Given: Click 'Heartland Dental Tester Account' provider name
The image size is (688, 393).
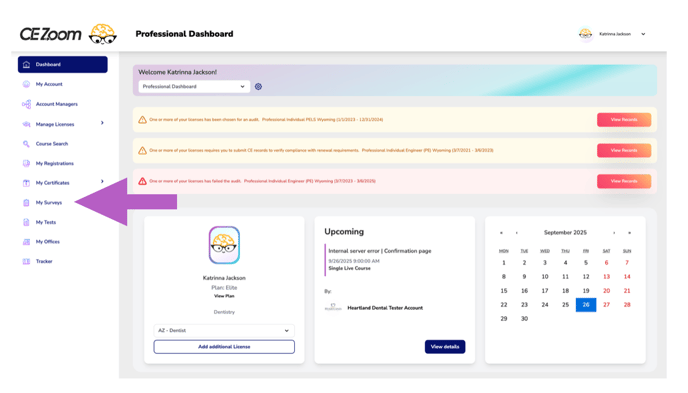Looking at the screenshot, I should pyautogui.click(x=385, y=308).
